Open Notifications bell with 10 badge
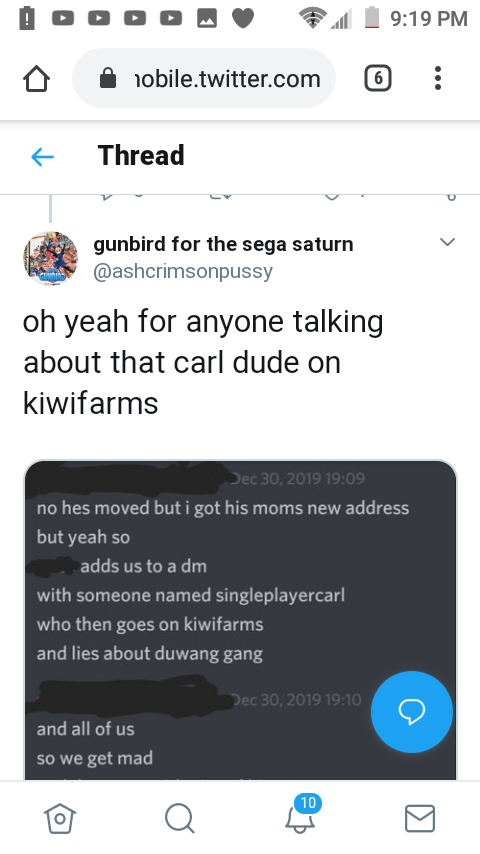This screenshot has width=480, height=854. 301,815
